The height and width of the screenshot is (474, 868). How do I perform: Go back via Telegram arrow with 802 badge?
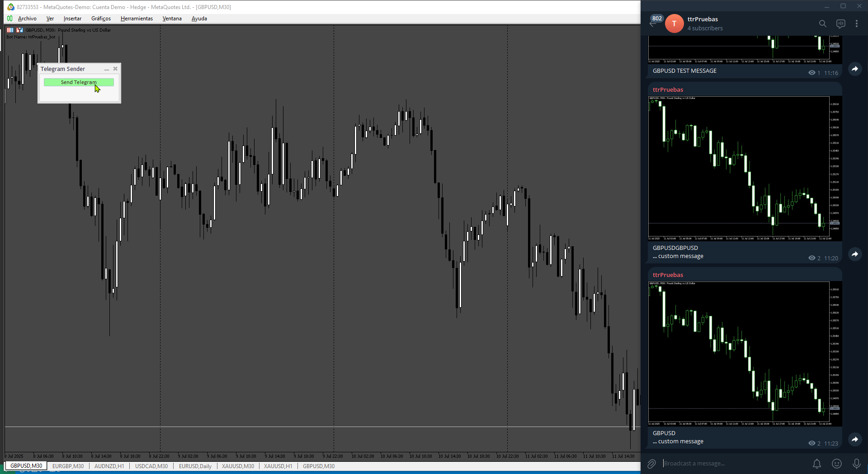[653, 23]
